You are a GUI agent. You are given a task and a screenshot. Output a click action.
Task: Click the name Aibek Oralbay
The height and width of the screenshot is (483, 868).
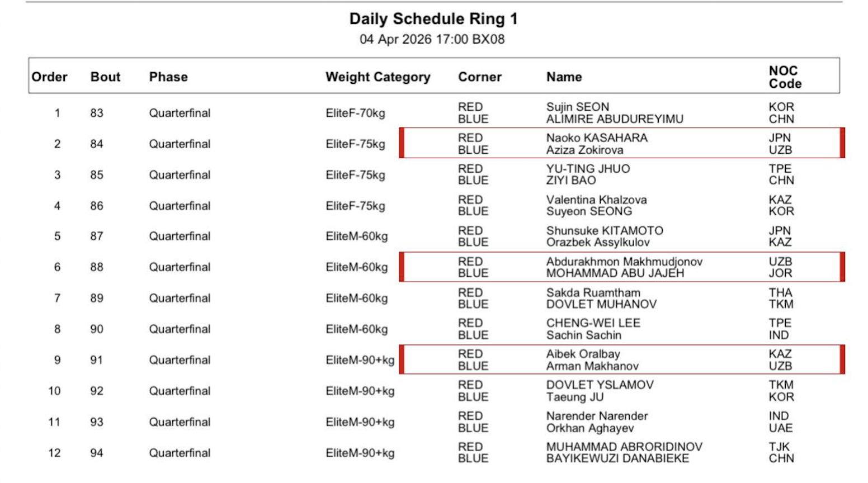coord(583,354)
